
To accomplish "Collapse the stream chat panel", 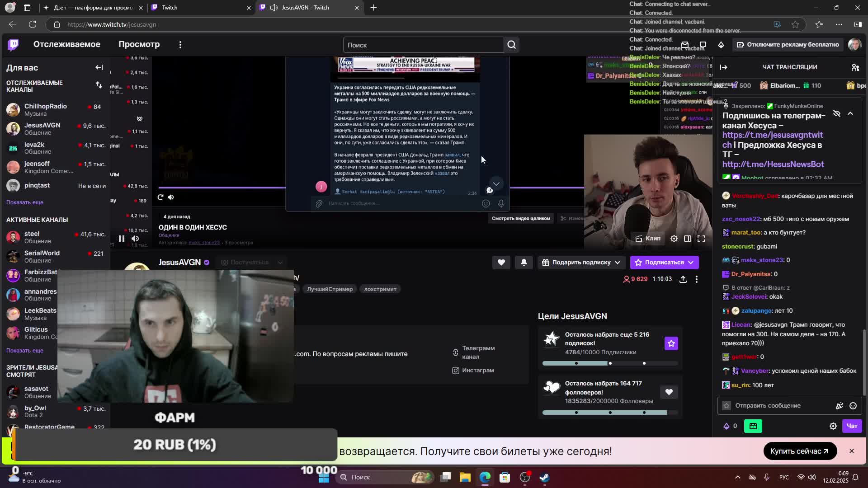I will pyautogui.click(x=723, y=67).
